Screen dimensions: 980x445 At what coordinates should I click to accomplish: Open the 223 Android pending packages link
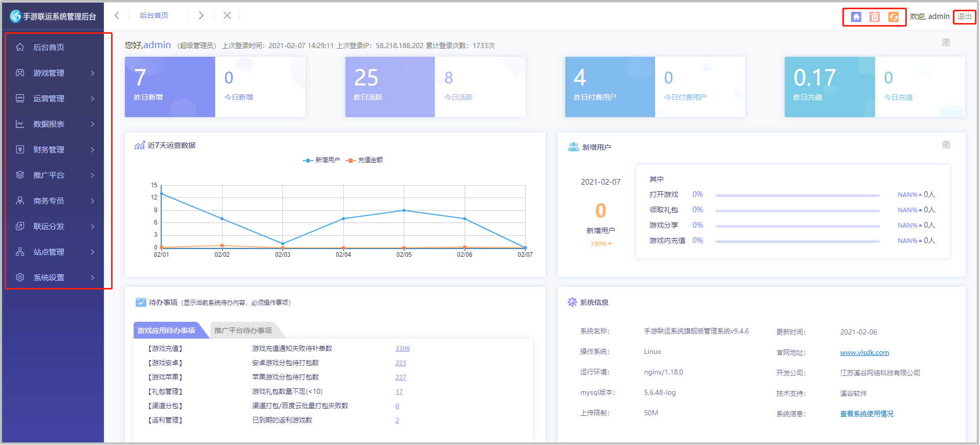pyautogui.click(x=401, y=363)
